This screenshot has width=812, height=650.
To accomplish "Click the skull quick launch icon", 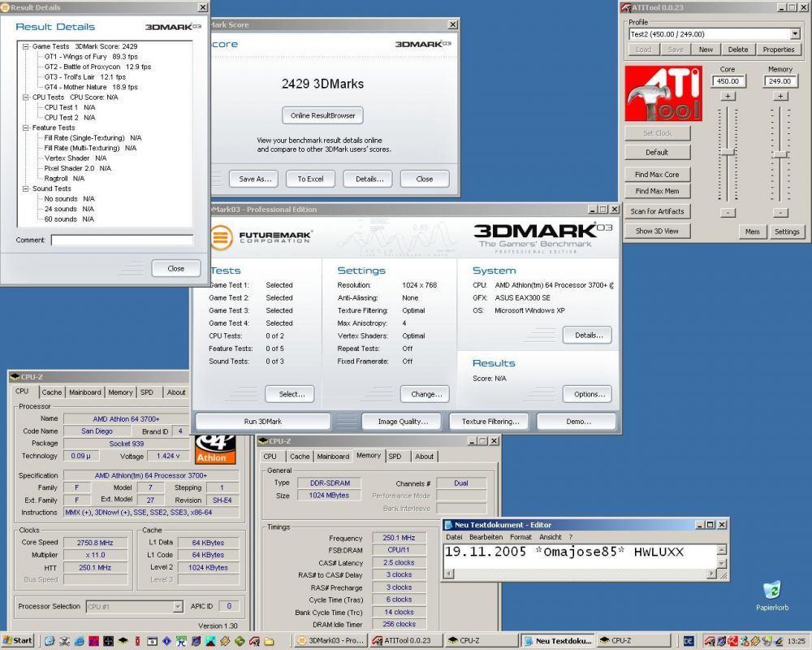I will click(64, 641).
